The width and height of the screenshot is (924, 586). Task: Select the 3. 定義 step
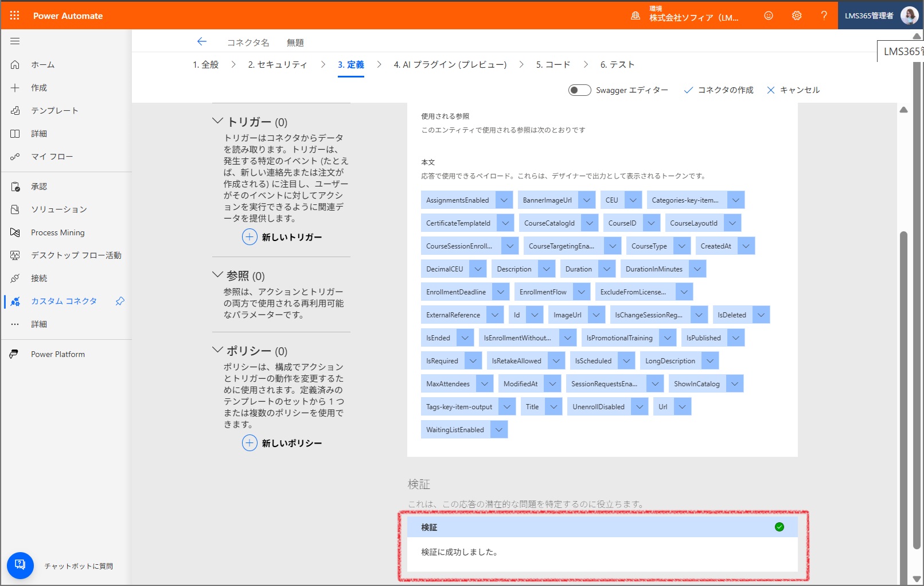[351, 65]
